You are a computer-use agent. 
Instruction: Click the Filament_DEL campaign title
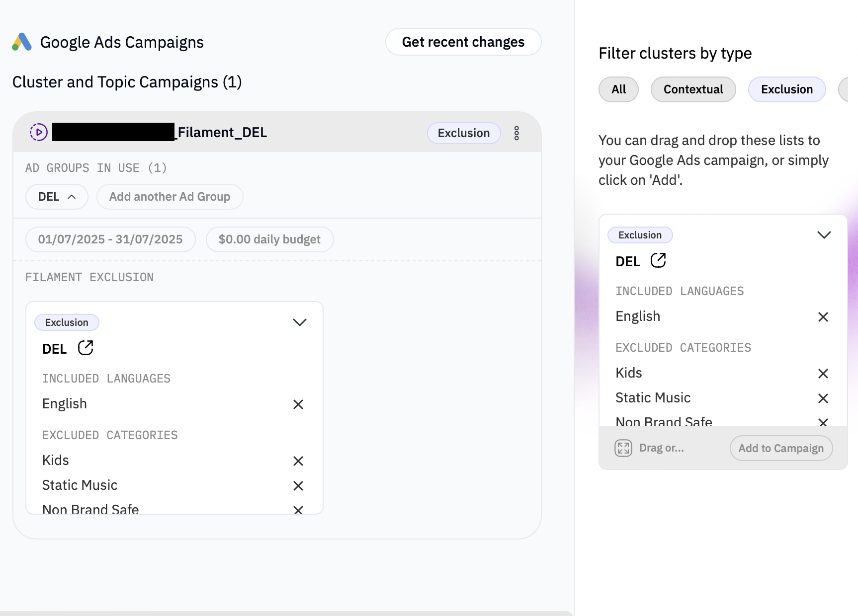[160, 132]
